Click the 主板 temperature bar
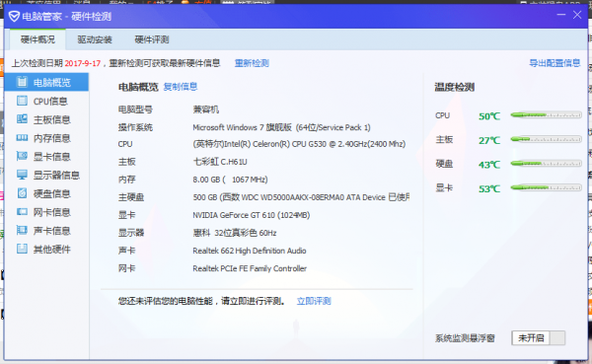The width and height of the screenshot is (592, 364). (x=546, y=139)
